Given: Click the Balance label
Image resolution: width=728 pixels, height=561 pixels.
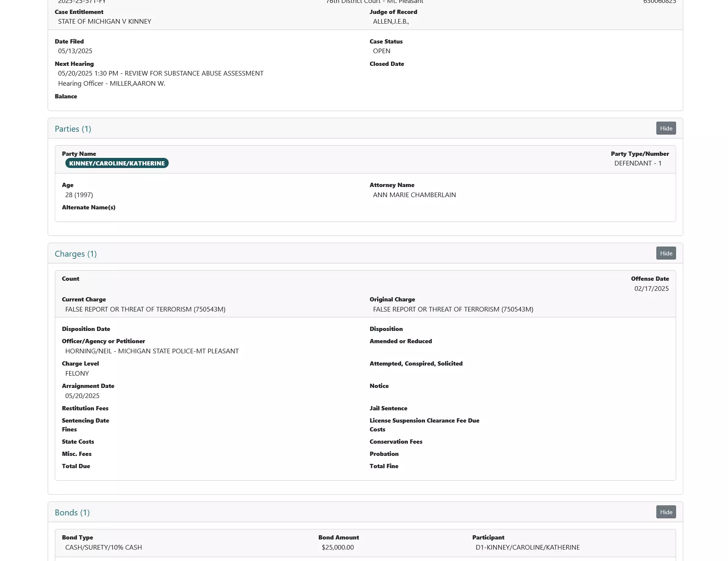Looking at the screenshot, I should (x=66, y=96).
